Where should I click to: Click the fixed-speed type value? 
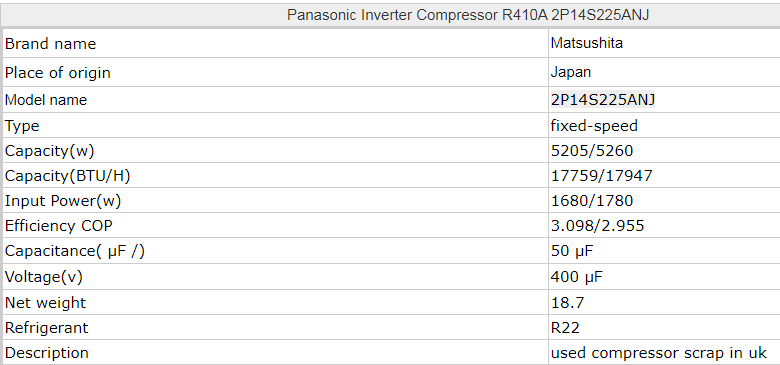coord(594,126)
